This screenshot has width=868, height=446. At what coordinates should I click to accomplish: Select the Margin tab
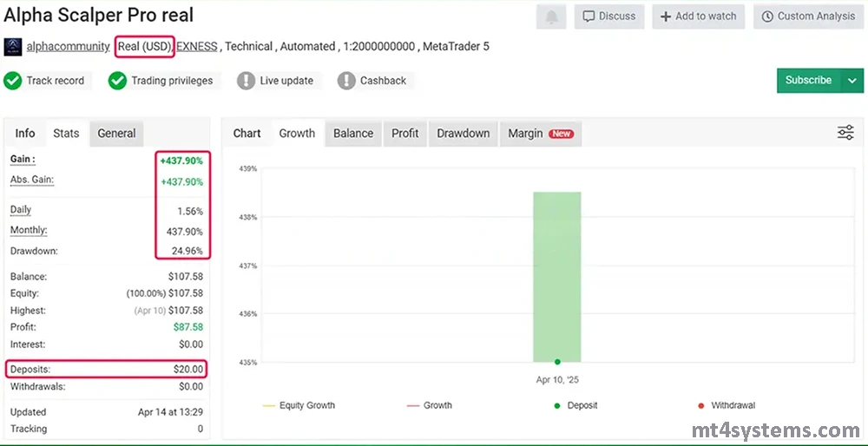point(540,134)
